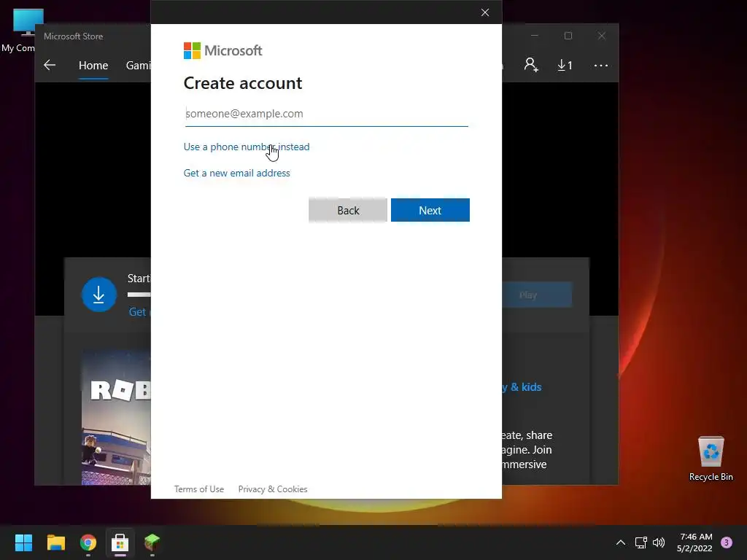747x560 pixels.
Task: Open downloads indicator showing 1 in Store
Action: (x=565, y=65)
